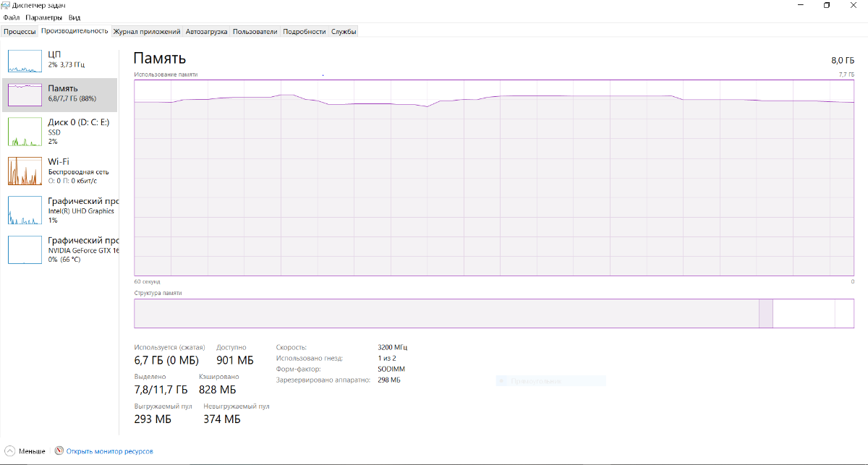This screenshot has height=465, width=868.
Task: Click the Скорость: label
Action: 292,347
